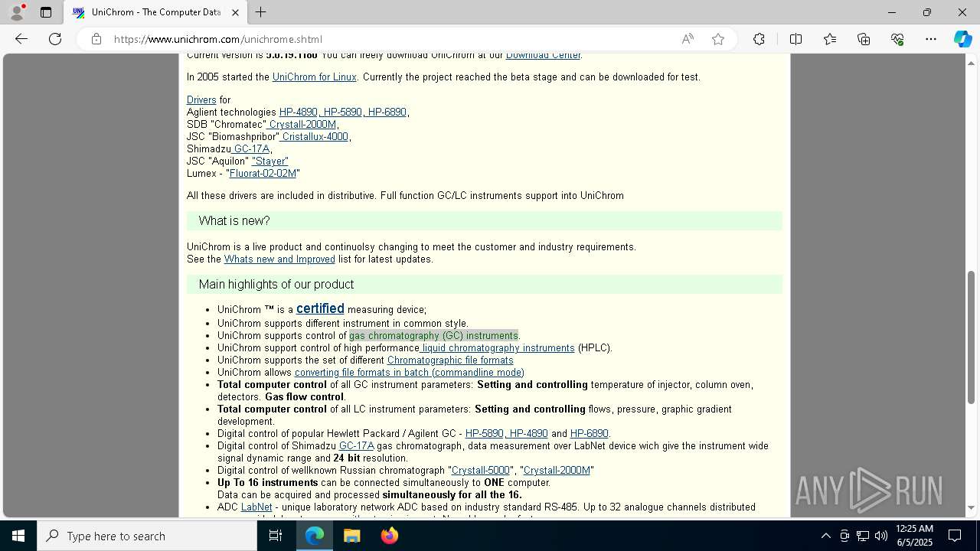Open the browser profile icon
The image size is (980, 551).
pyautogui.click(x=16, y=12)
